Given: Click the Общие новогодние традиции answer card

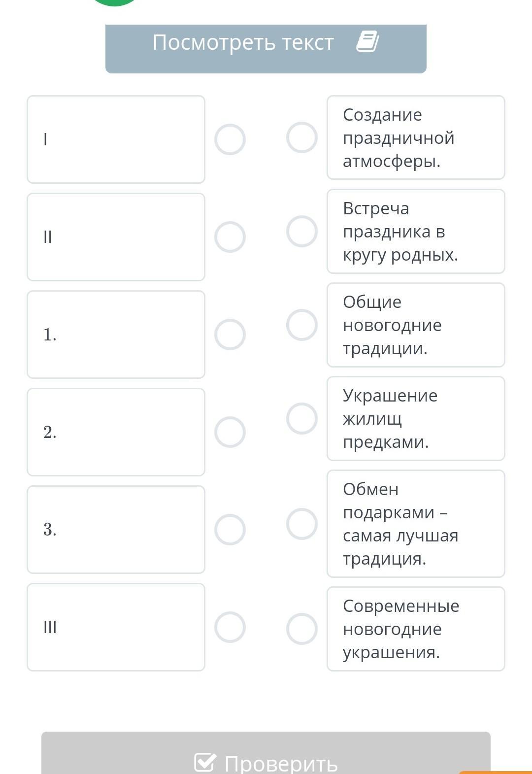Looking at the screenshot, I should [x=416, y=325].
